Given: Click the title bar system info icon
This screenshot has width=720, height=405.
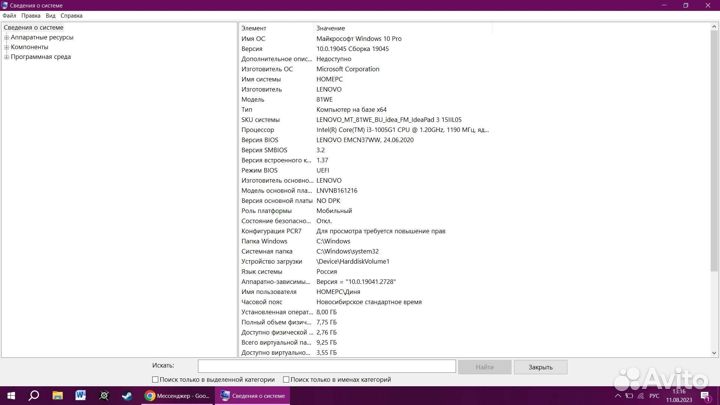Looking at the screenshot, I should pyautogui.click(x=5, y=6).
